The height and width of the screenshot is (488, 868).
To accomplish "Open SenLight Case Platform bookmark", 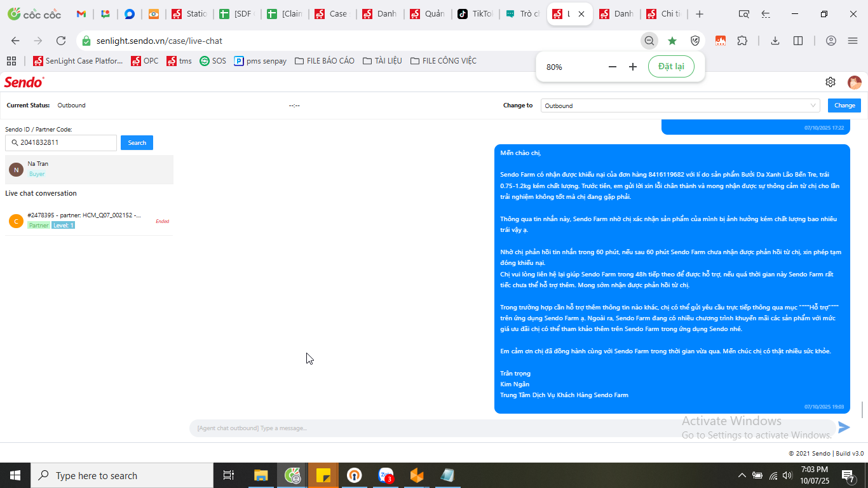I will tap(78, 61).
